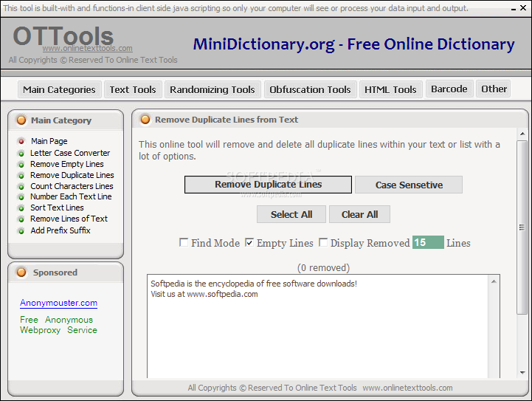
Task: Open Remove Lines of Text tool
Action: click(x=69, y=219)
